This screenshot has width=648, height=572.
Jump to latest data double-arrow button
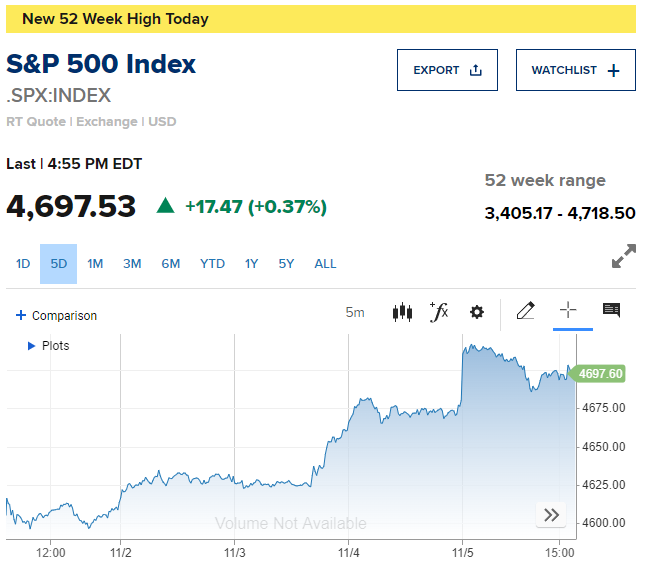coord(551,515)
